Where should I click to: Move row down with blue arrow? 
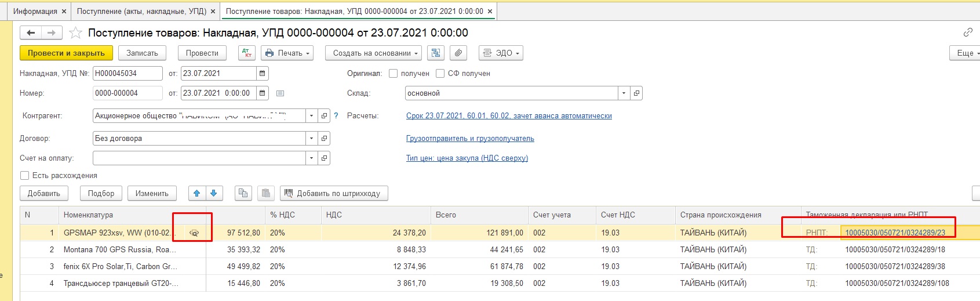point(214,193)
